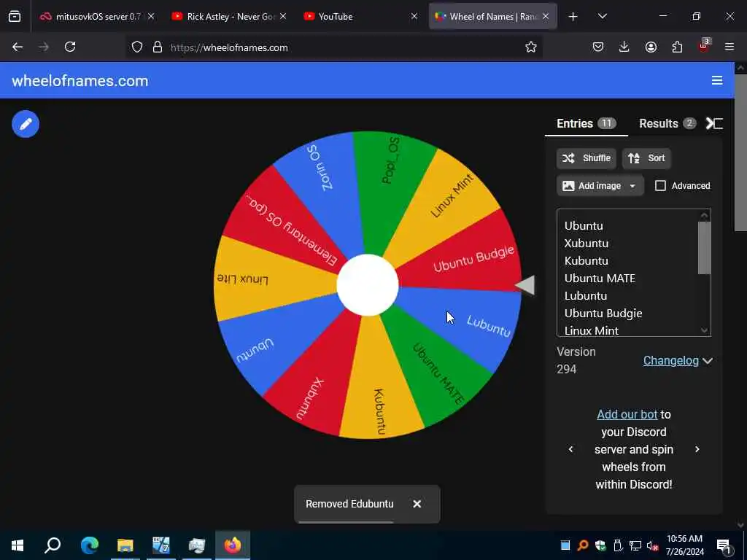The width and height of the screenshot is (747, 560).
Task: Open the Windows Start menu
Action: (18, 545)
